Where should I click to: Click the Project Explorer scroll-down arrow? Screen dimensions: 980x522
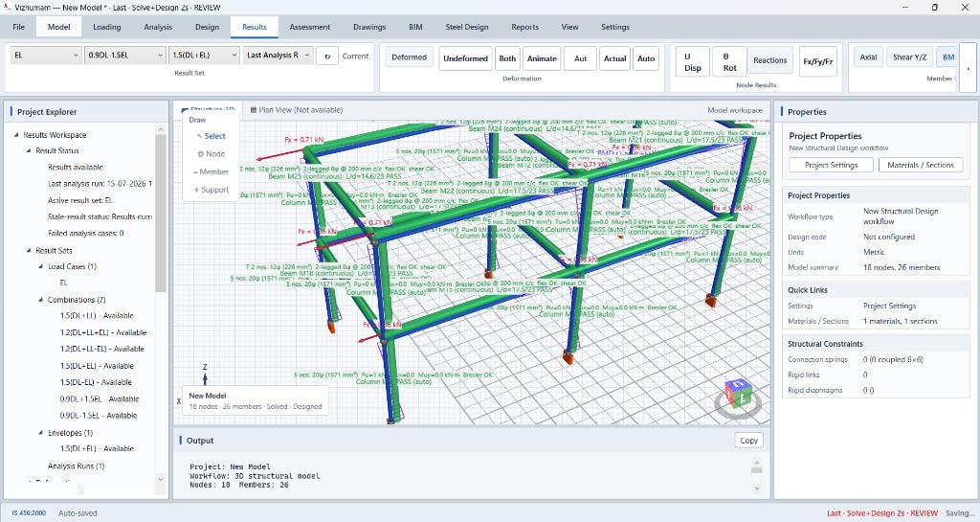[161, 480]
